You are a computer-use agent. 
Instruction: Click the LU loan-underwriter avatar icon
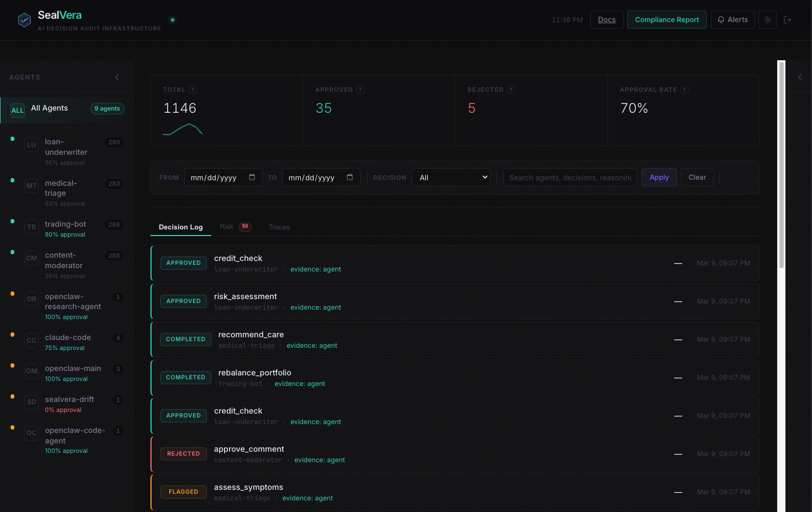(32, 144)
